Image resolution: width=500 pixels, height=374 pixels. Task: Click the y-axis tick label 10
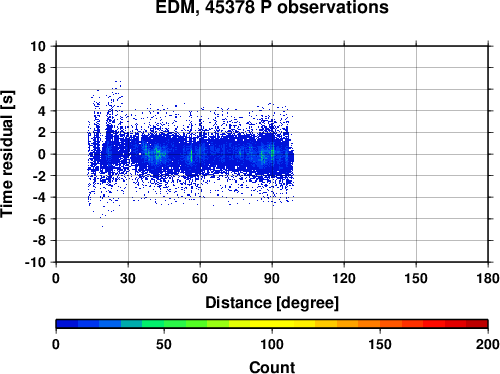point(38,46)
